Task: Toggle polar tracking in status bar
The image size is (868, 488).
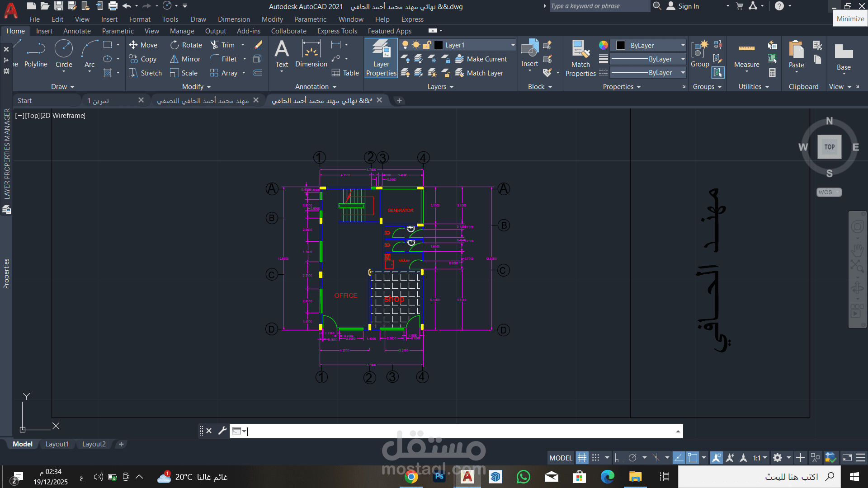Action: [x=633, y=458]
